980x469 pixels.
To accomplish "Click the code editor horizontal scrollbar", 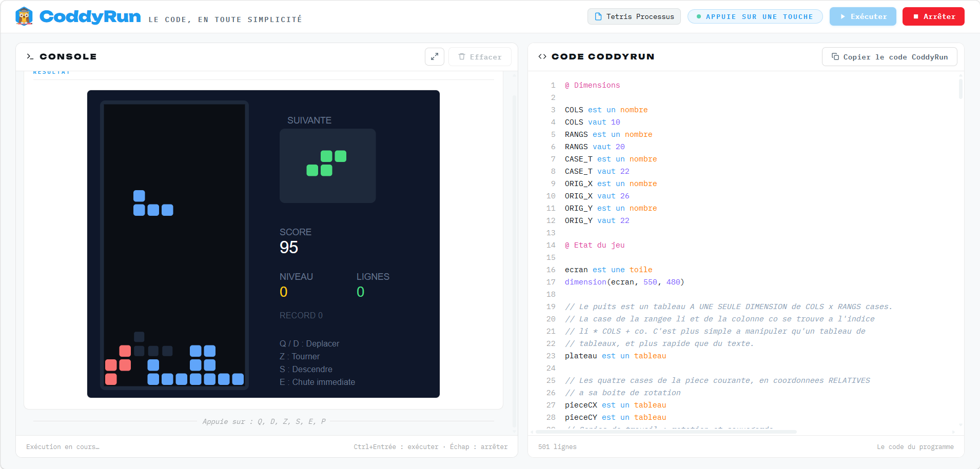I will tap(667, 432).
